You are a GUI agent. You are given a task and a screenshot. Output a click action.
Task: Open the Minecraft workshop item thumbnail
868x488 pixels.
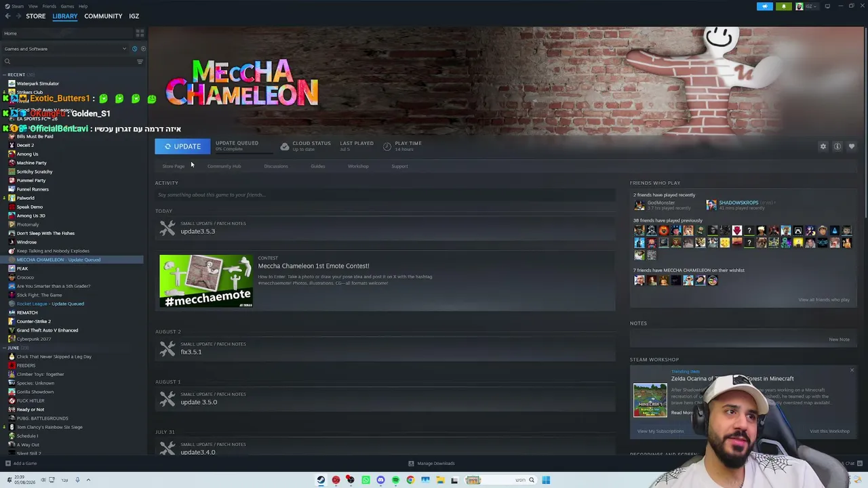[650, 401]
